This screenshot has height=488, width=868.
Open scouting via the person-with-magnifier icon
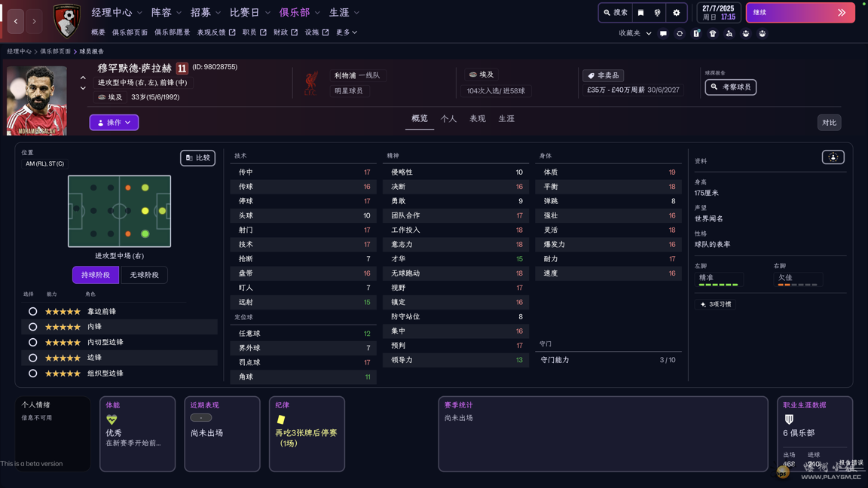[x=729, y=33]
